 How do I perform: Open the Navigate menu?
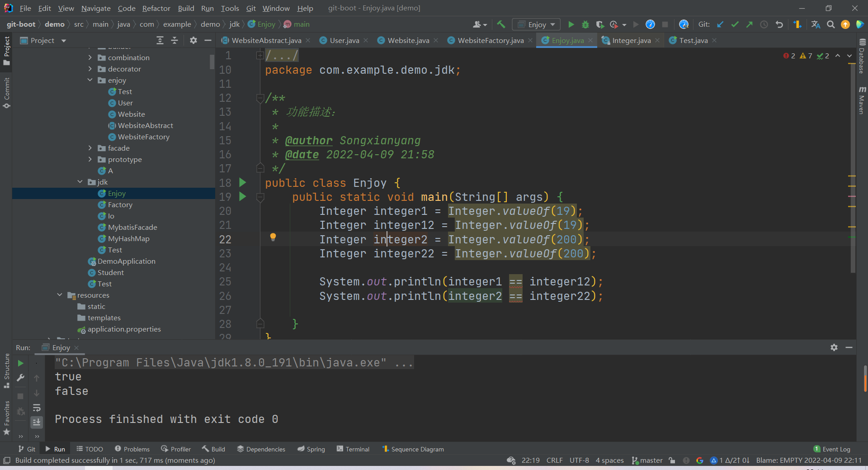tap(96, 8)
